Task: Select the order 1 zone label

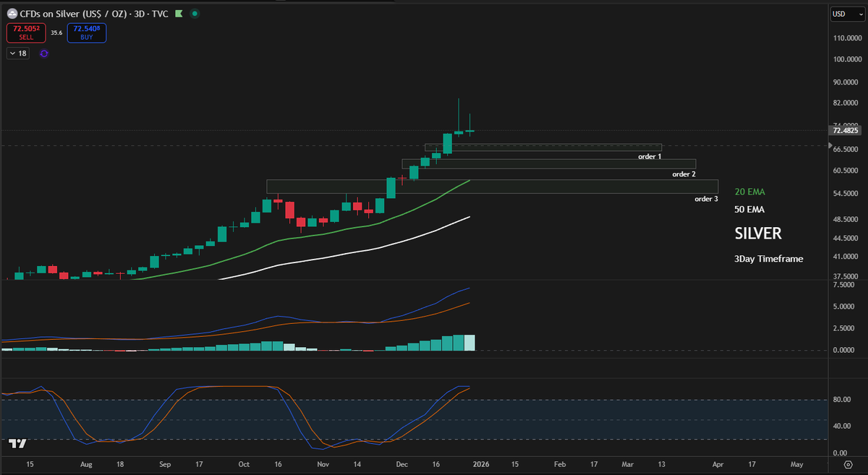Action: pos(649,156)
